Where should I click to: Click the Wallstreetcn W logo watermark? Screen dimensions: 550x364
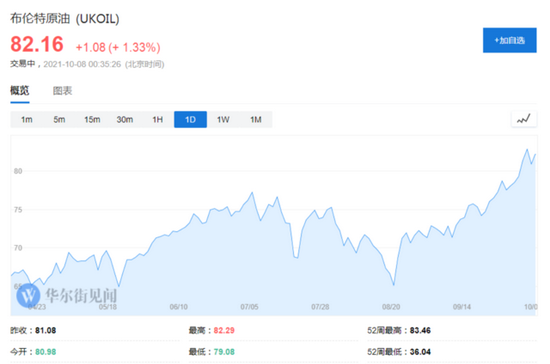click(28, 295)
